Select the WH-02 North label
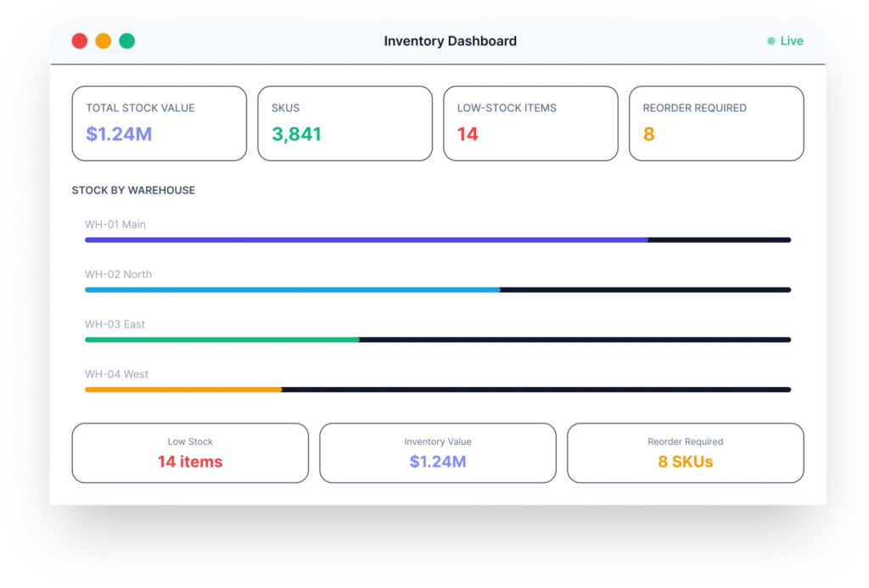 point(118,274)
